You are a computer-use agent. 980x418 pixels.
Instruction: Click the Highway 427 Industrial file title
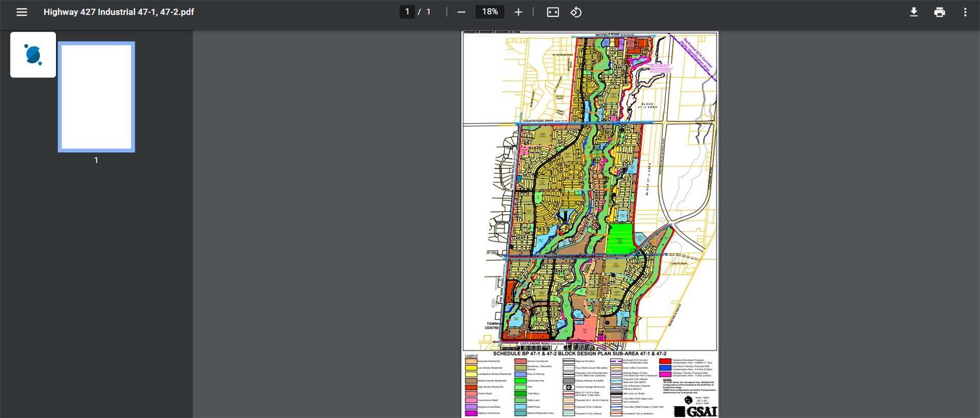pos(119,12)
